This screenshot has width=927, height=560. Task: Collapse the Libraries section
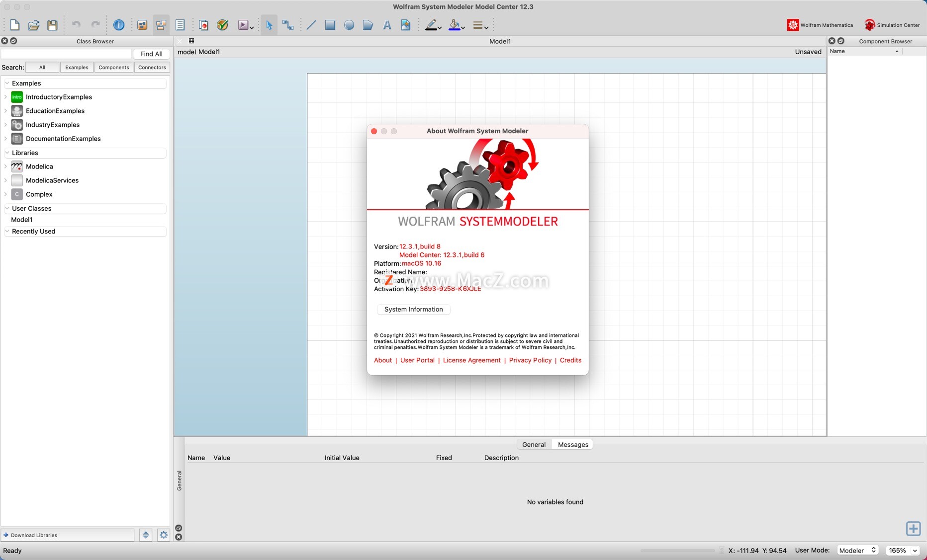(7, 153)
